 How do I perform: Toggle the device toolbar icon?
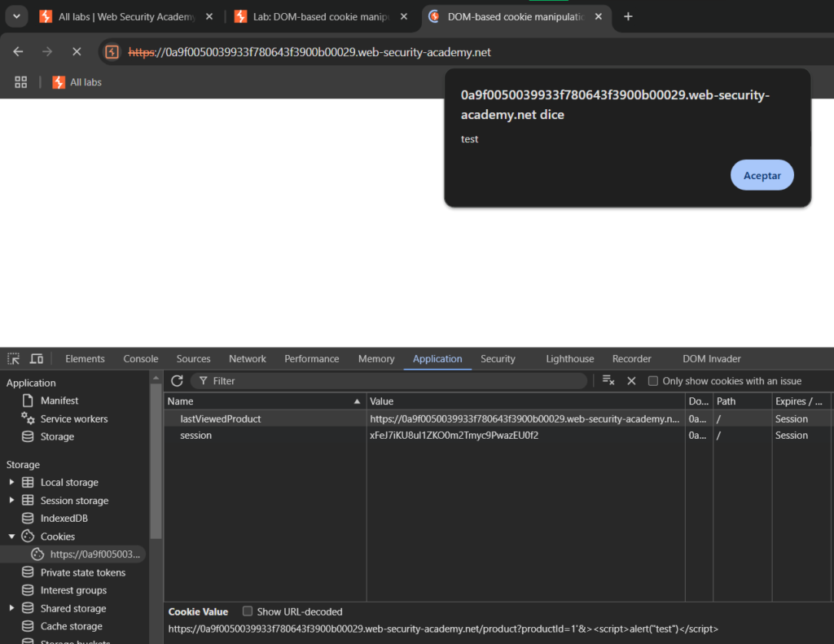tap(36, 359)
